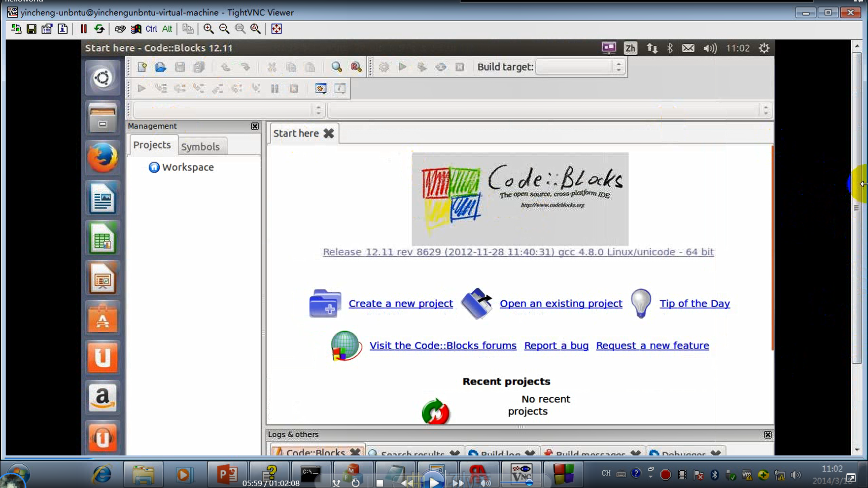Click the Abort build icon
Image resolution: width=868 pixels, height=488 pixels.
tap(460, 67)
